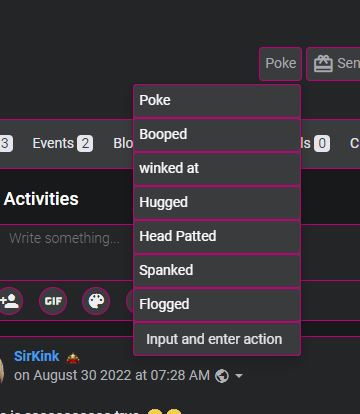Select Poke from the action dropdown list
This screenshot has height=414, width=360.
click(x=217, y=101)
